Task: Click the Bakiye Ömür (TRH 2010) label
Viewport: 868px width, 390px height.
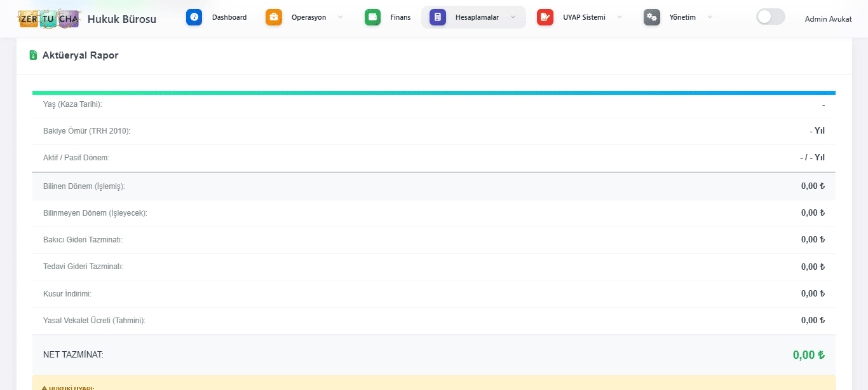Action: (x=86, y=131)
